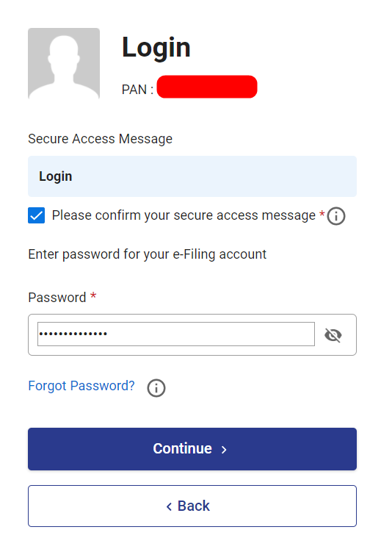392x538 pixels.
Task: Click the large Login heading
Action: coord(156,48)
